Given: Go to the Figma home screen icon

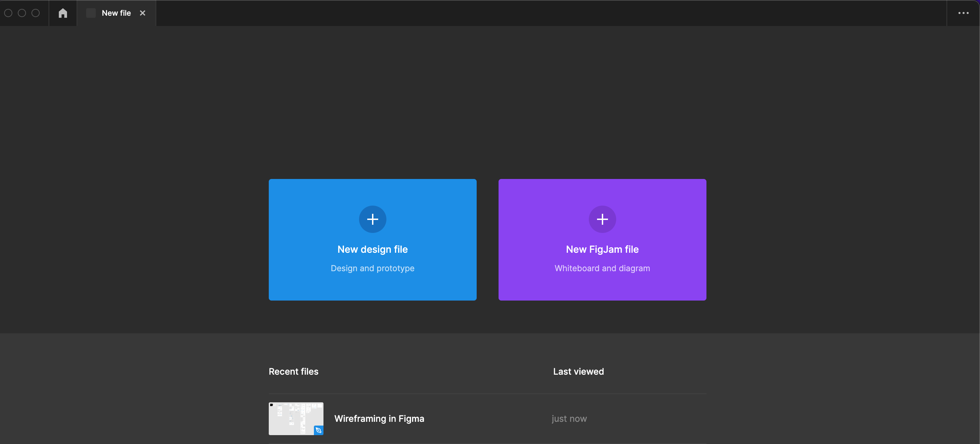Looking at the screenshot, I should (x=63, y=13).
